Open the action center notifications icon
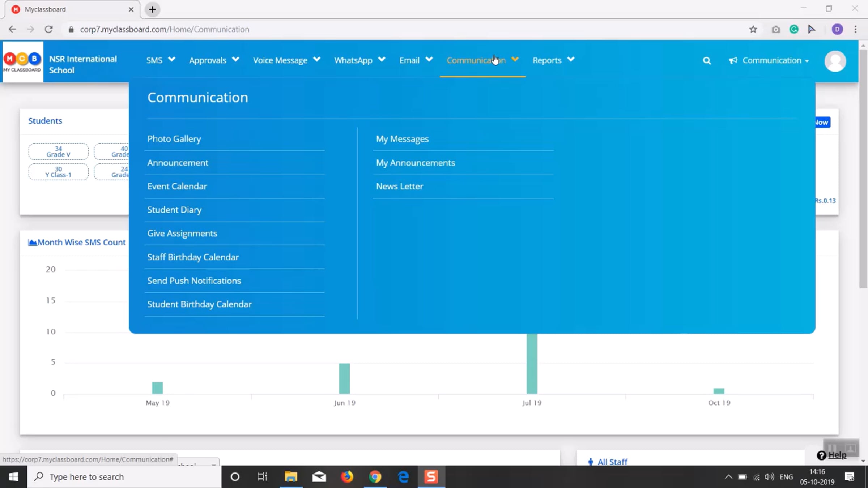The image size is (868, 488). click(850, 477)
